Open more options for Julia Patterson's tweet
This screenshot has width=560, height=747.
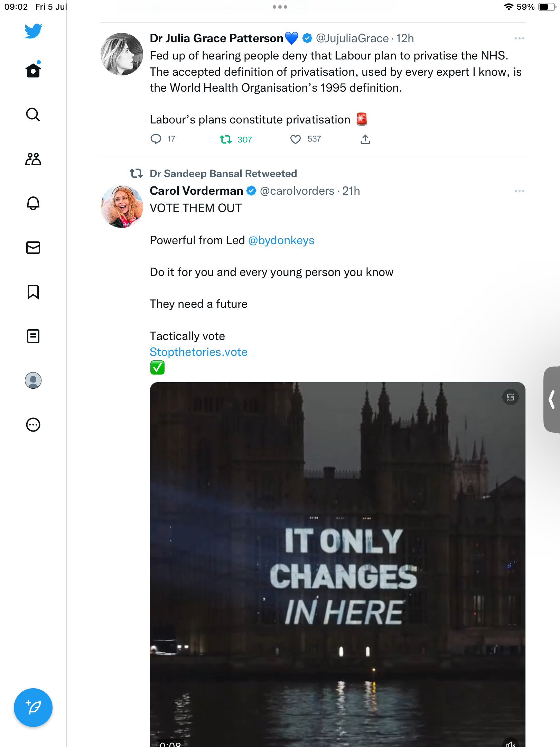click(519, 38)
